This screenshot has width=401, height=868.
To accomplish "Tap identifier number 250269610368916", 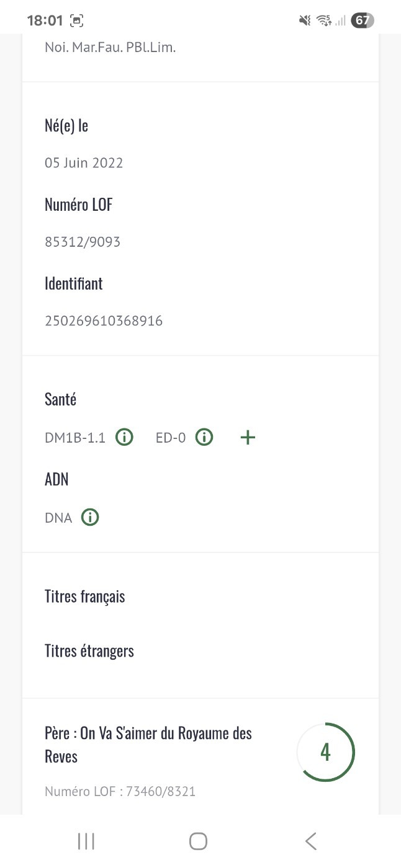I will coord(104,321).
